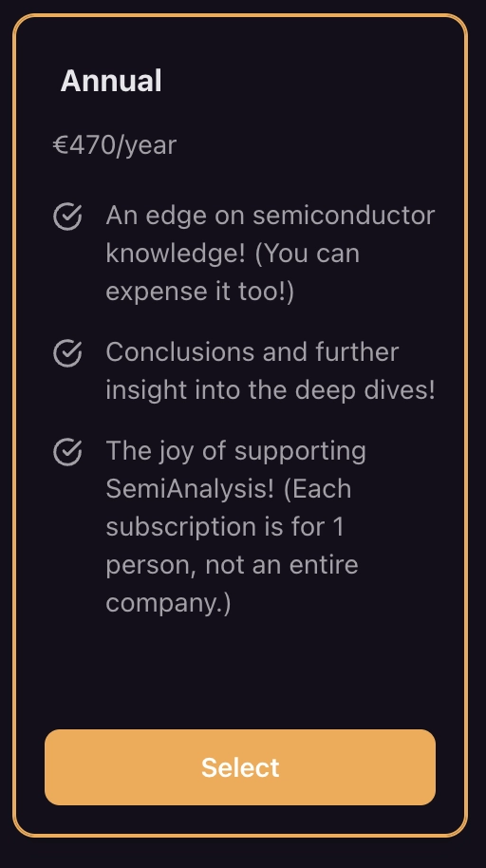Click the checkmark icon beside joy of supporting
Screen dimensions: 486x868
tap(67, 451)
